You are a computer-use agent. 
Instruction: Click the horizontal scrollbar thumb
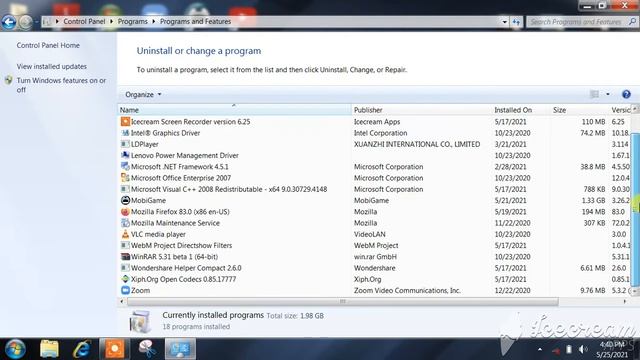click(343, 302)
